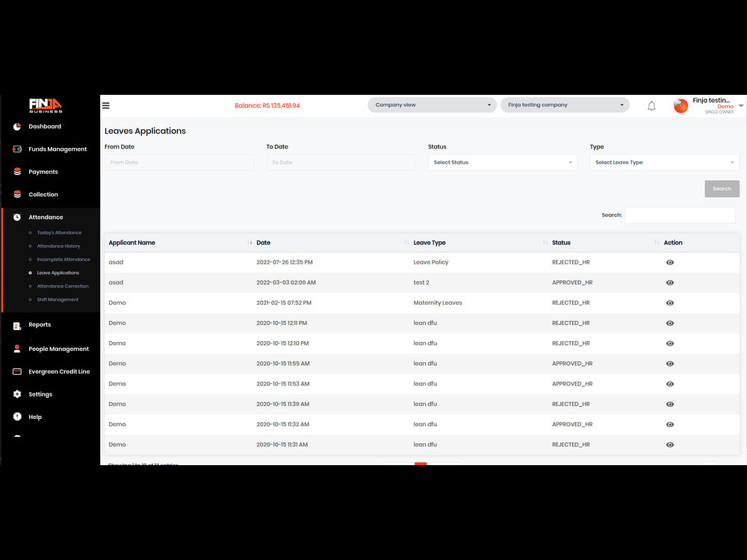View the 2020-10-15 11:32 AM application

click(x=670, y=424)
